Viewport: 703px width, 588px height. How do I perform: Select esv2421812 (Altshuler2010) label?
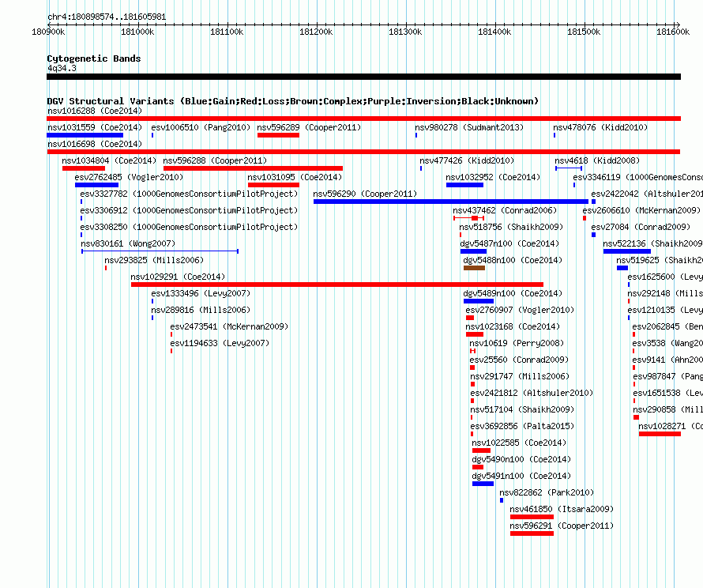coord(532,393)
